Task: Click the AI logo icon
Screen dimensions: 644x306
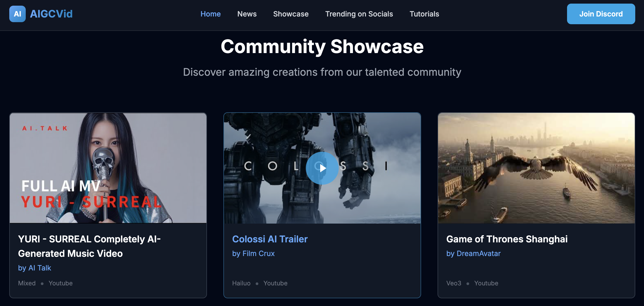Action: (17, 14)
